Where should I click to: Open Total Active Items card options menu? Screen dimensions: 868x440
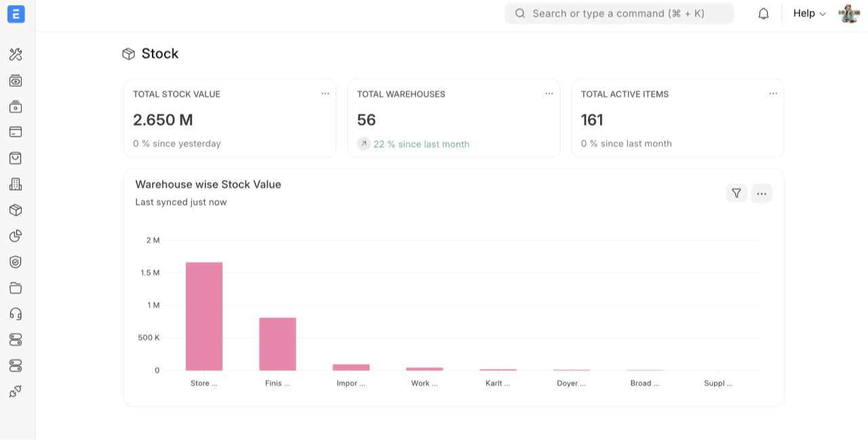tap(773, 94)
